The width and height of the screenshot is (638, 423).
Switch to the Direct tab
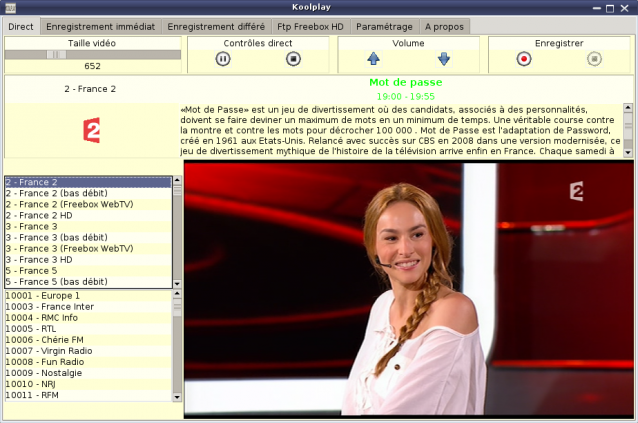coord(21,27)
